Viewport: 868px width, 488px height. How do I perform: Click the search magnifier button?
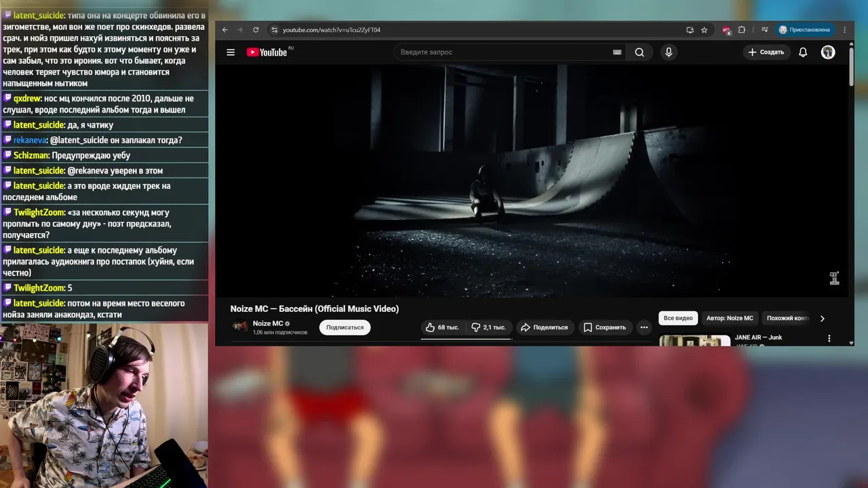639,52
